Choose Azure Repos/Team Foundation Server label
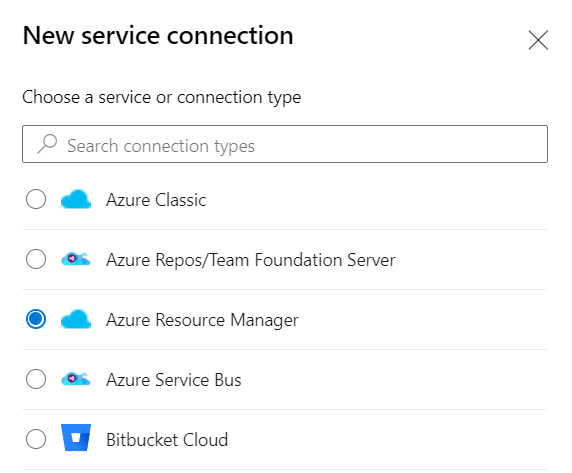This screenshot has height=473, width=572. 251,260
